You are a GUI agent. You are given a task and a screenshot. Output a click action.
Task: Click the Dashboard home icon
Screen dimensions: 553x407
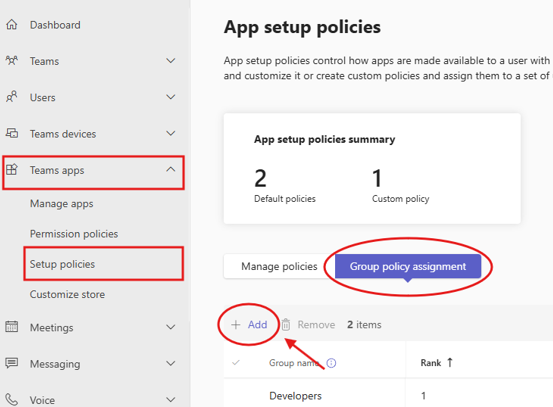click(12, 24)
